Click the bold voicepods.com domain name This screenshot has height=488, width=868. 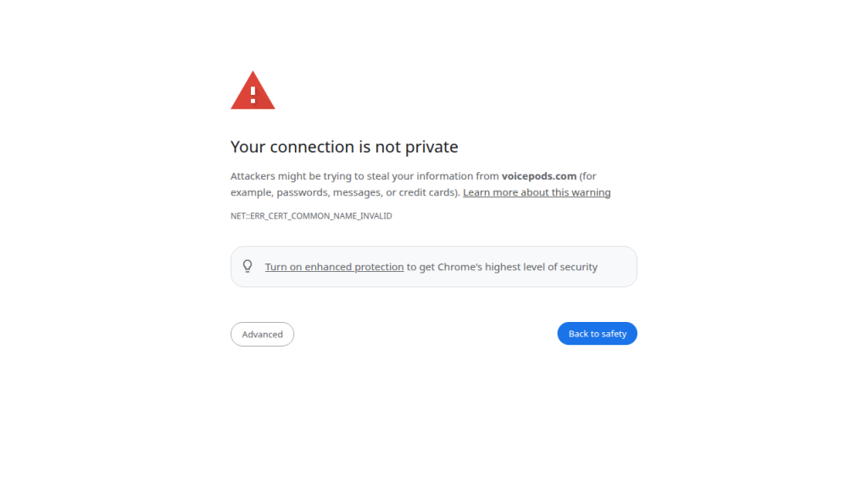[x=539, y=176]
